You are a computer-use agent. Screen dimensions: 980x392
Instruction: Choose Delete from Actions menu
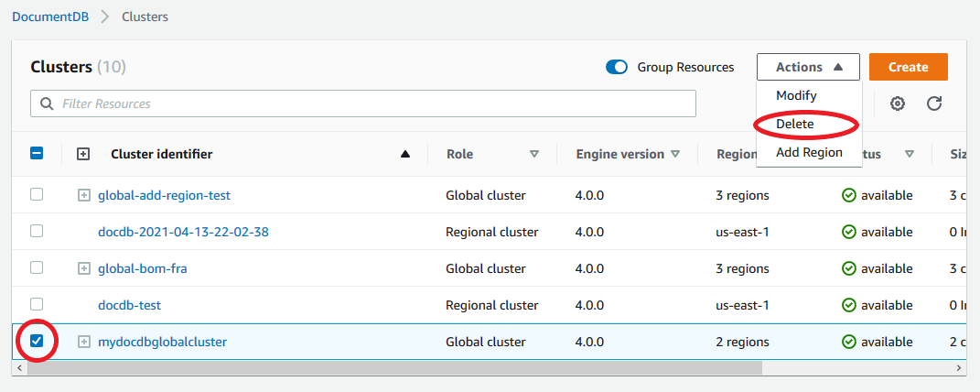click(795, 124)
